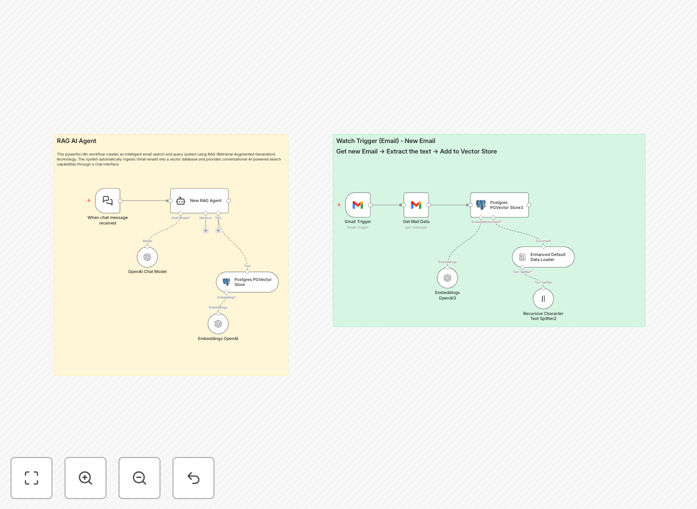This screenshot has height=509, width=697.
Task: Select the chat message trigger node
Action: tap(108, 201)
